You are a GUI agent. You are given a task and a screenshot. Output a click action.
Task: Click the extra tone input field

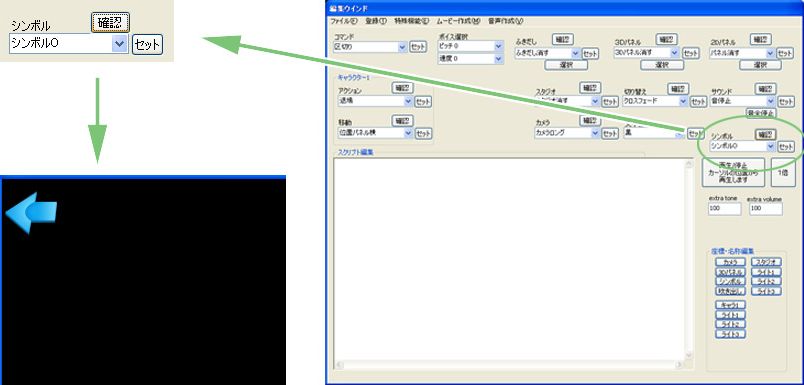pos(725,209)
